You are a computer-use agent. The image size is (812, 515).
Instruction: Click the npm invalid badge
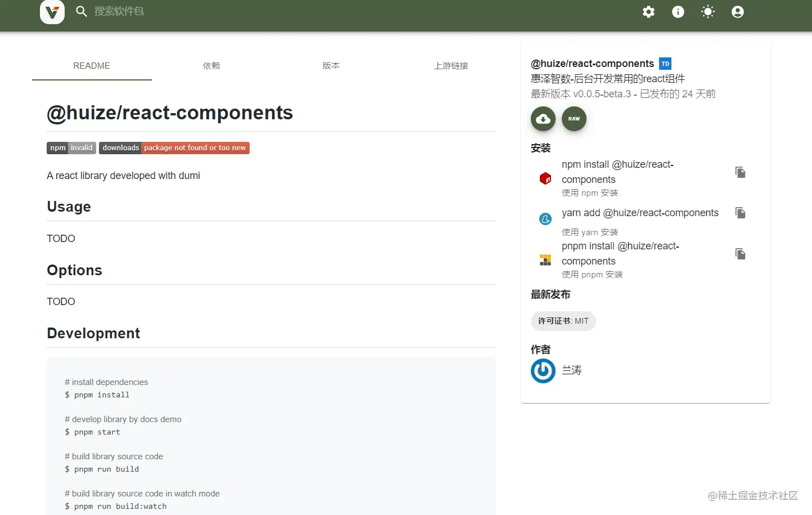71,148
